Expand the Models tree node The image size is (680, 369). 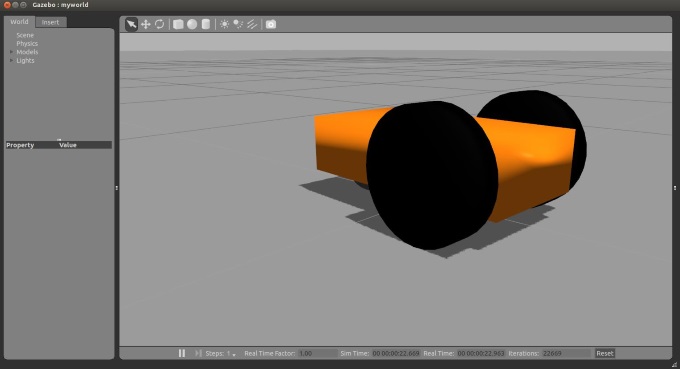pyautogui.click(x=11, y=52)
